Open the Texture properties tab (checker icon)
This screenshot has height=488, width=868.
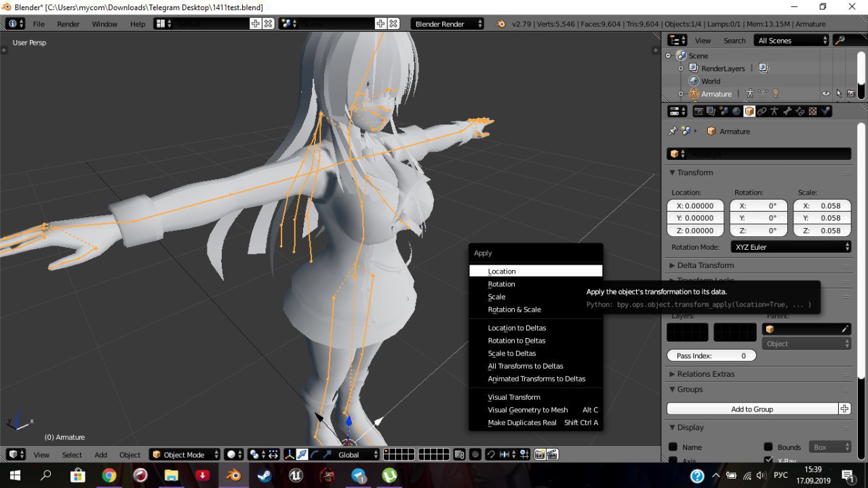click(x=813, y=111)
